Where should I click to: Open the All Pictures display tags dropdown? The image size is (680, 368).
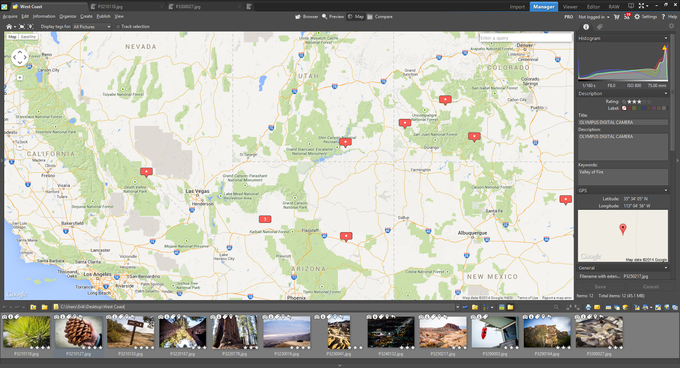pyautogui.click(x=92, y=26)
